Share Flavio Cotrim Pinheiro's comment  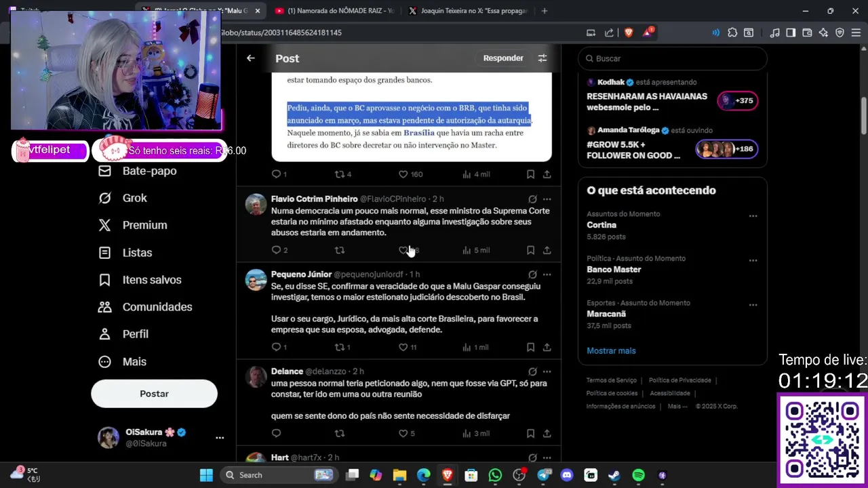[547, 250]
